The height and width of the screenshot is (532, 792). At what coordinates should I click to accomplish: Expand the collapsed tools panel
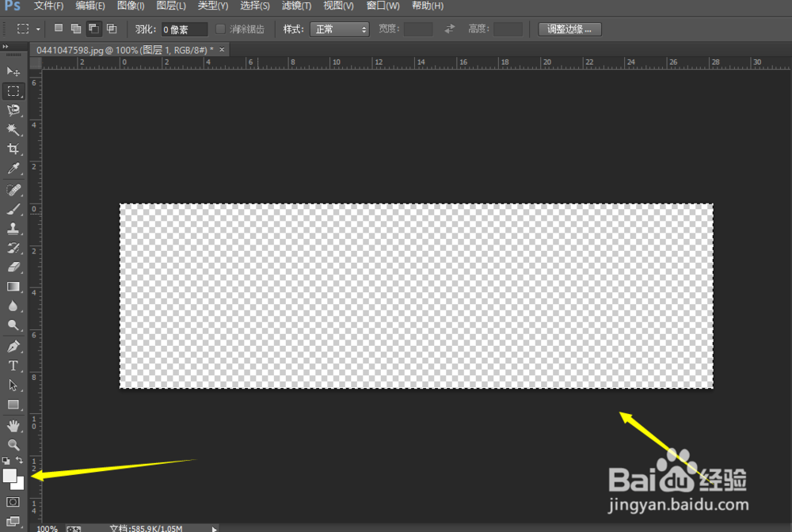tap(6, 47)
